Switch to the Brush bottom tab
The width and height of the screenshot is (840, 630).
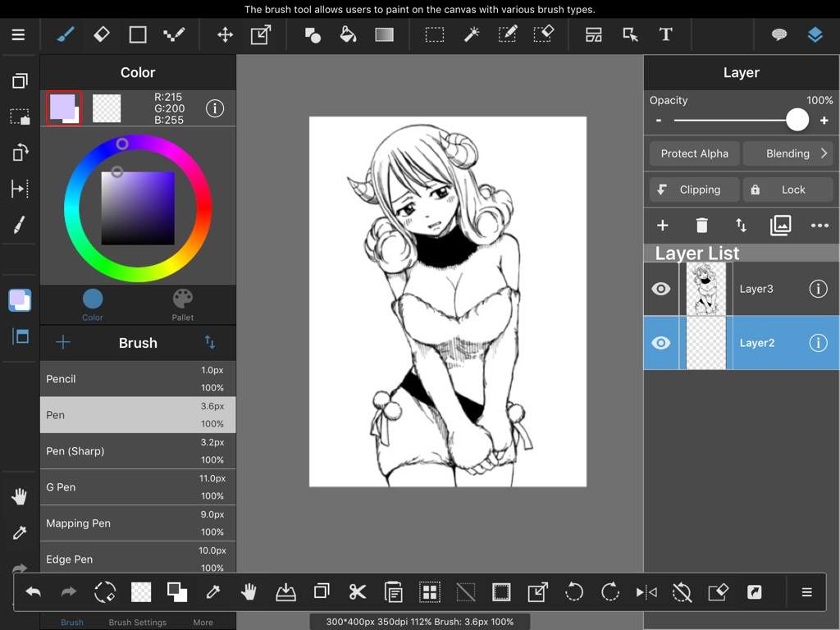click(x=72, y=622)
